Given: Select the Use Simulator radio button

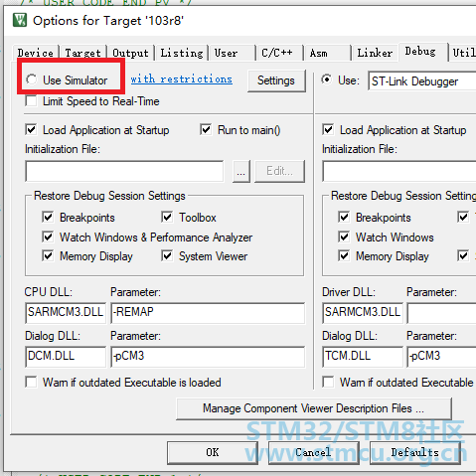Looking at the screenshot, I should click(32, 79).
